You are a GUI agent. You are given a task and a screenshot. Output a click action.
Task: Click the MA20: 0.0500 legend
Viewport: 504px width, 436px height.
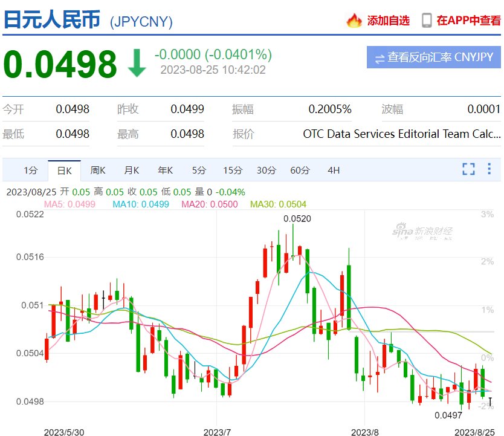(x=210, y=204)
